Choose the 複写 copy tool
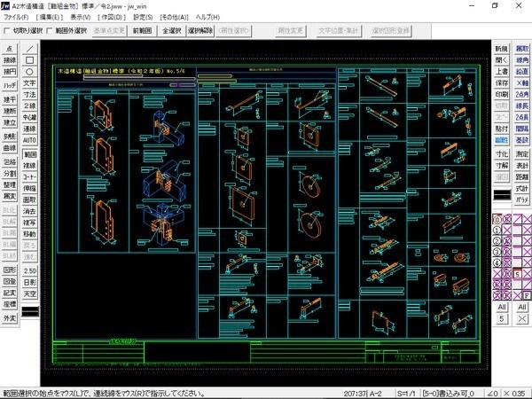 (x=29, y=223)
